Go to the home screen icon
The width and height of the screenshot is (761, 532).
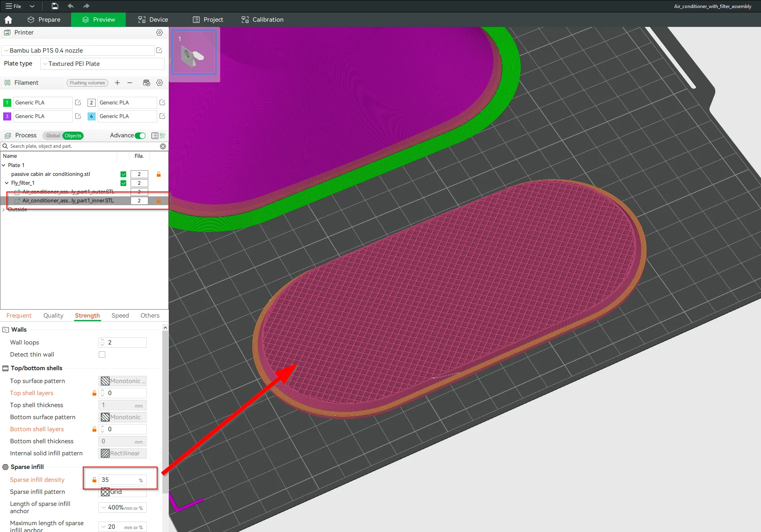(8, 20)
